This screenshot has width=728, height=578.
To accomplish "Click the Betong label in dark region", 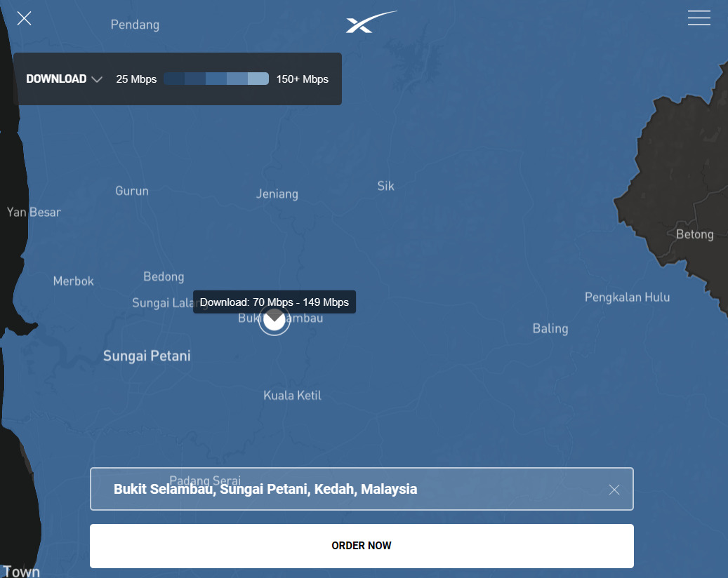I will (694, 234).
